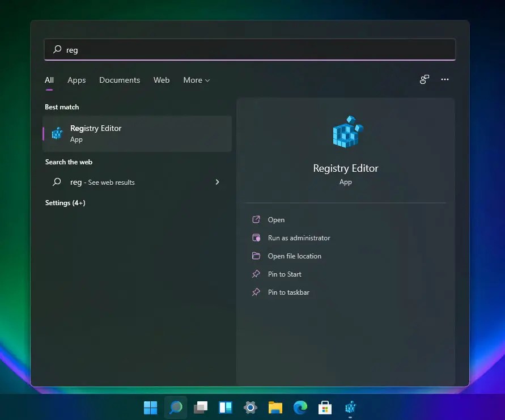Screen dimensions: 505x420
Task: Choose Pin to Start
Action: pyautogui.click(x=277, y=274)
